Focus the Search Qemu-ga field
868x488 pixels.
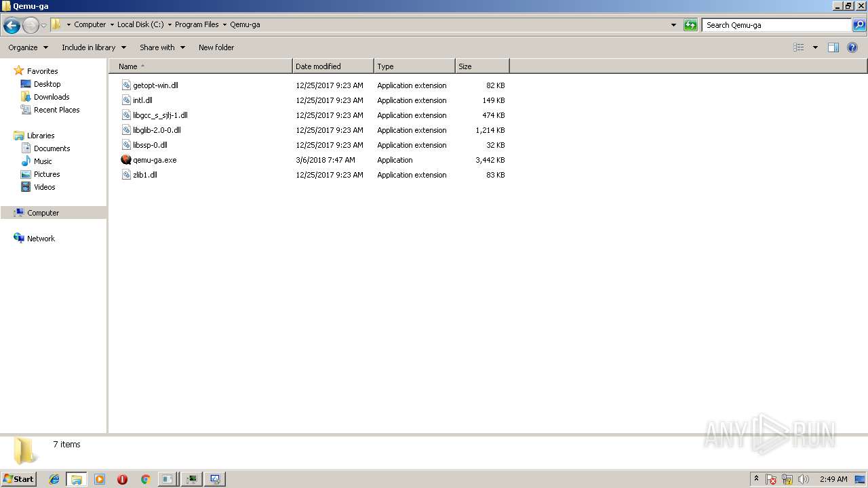tap(776, 25)
